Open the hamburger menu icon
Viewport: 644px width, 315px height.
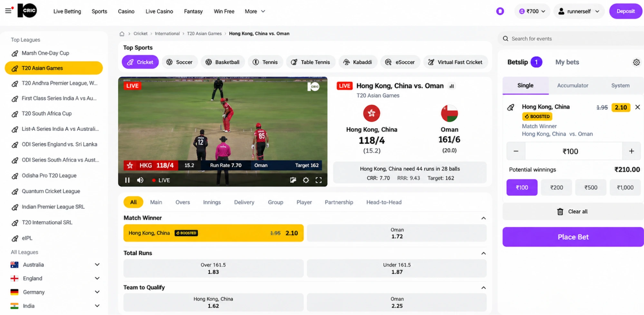(8, 11)
